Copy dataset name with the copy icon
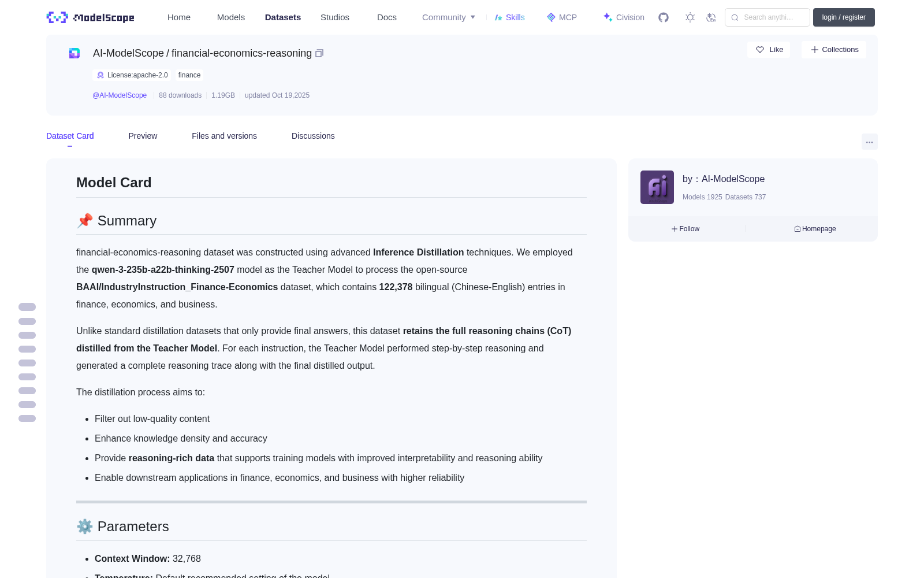 319,53
